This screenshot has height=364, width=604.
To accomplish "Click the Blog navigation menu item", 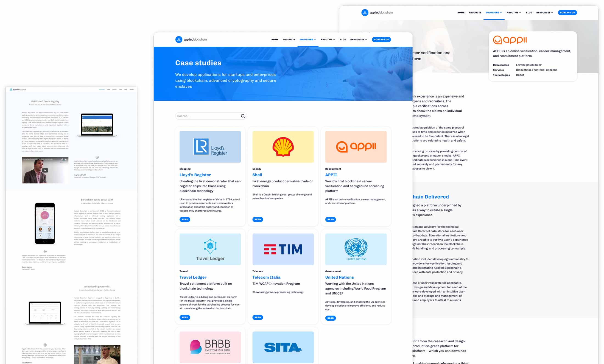I will click(x=343, y=39).
